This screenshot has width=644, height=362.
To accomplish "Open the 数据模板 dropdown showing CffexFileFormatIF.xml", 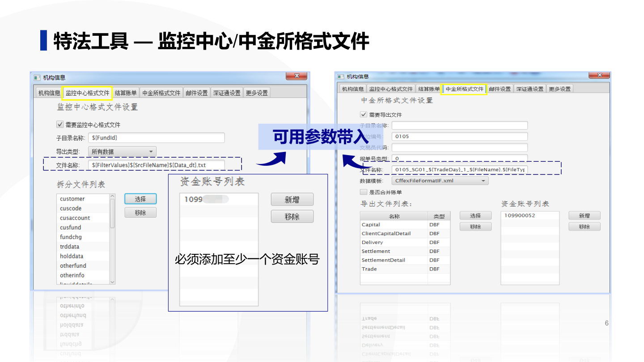I will click(440, 181).
